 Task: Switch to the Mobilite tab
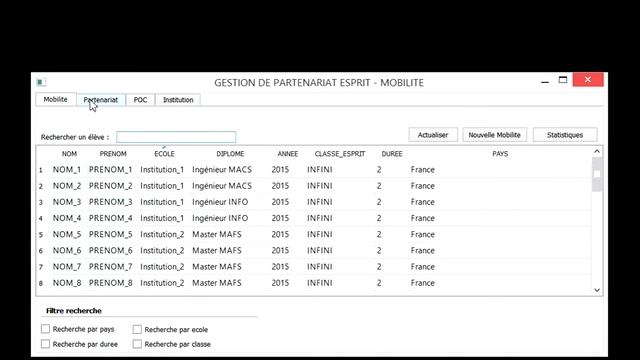(56, 99)
